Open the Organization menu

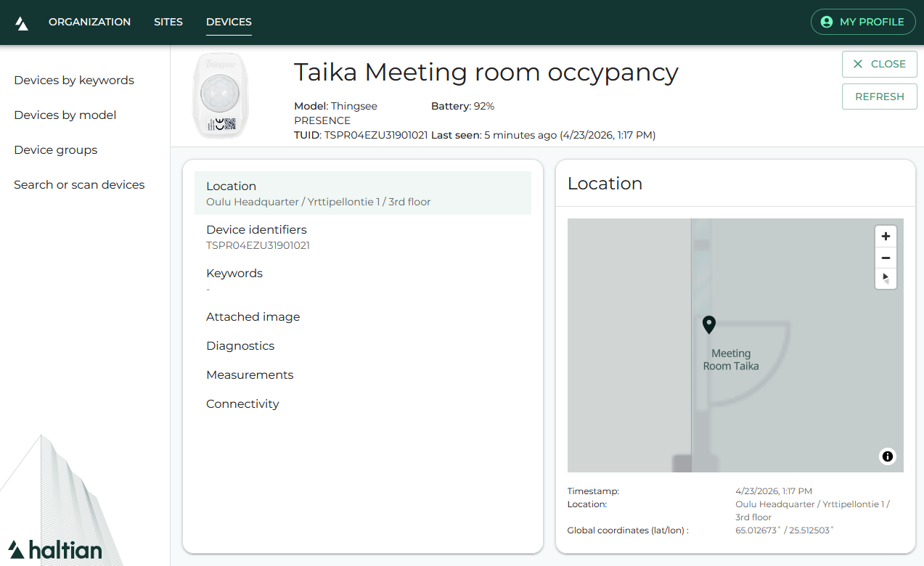pos(90,22)
